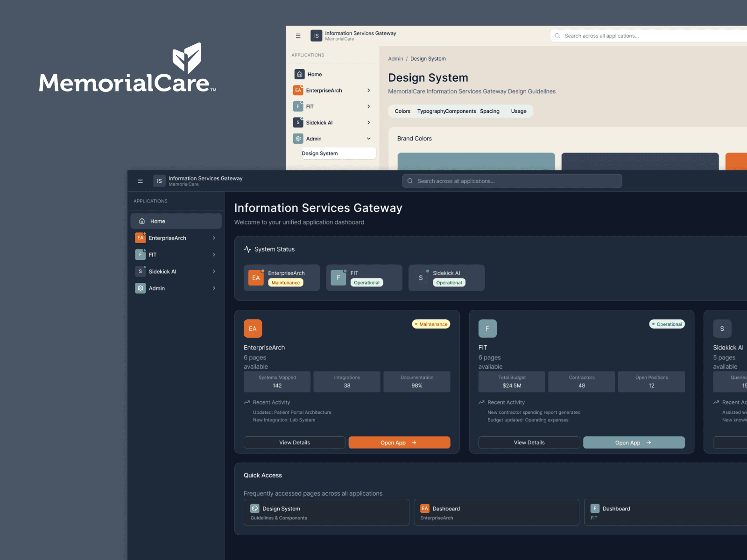
Task: Click the EA icon on the Dashboard quick access card
Action: (x=424, y=508)
